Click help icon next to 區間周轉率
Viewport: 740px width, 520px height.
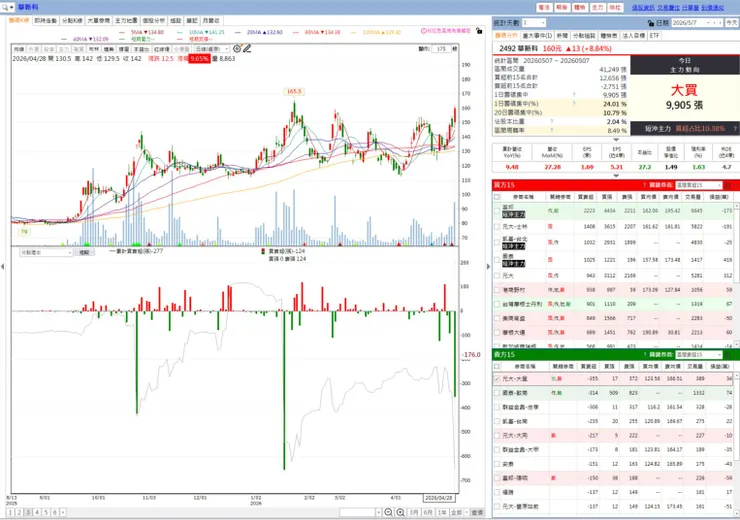coord(551,130)
